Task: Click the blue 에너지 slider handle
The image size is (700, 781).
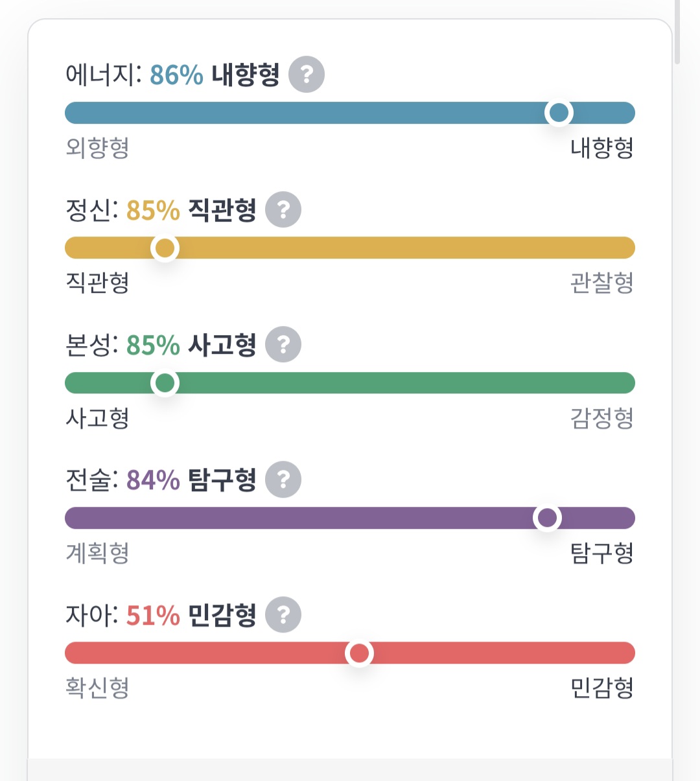Action: click(x=559, y=113)
